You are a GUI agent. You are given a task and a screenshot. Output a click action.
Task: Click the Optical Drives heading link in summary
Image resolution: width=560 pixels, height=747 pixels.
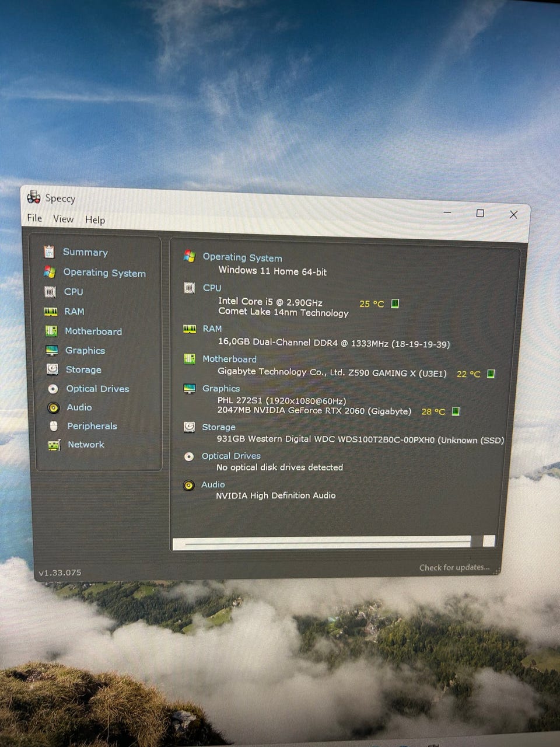(x=231, y=456)
